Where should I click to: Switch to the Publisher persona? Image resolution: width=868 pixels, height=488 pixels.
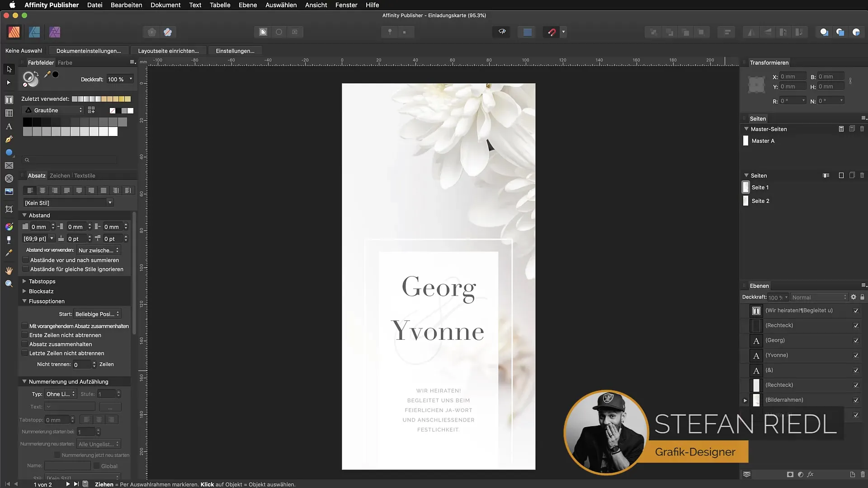coord(14,32)
